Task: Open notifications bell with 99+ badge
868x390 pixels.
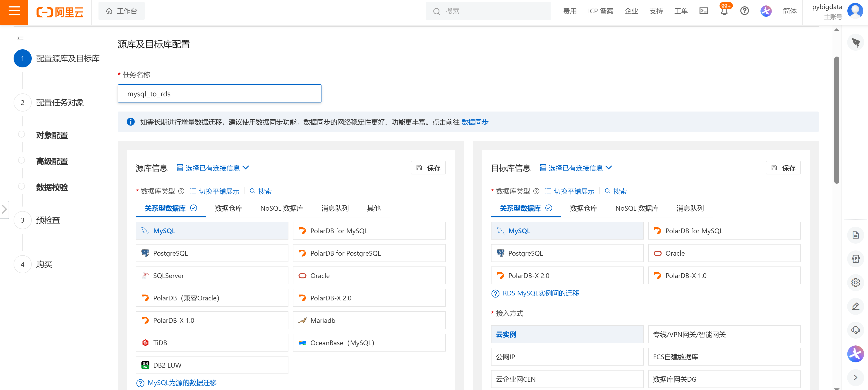Action: tap(724, 11)
